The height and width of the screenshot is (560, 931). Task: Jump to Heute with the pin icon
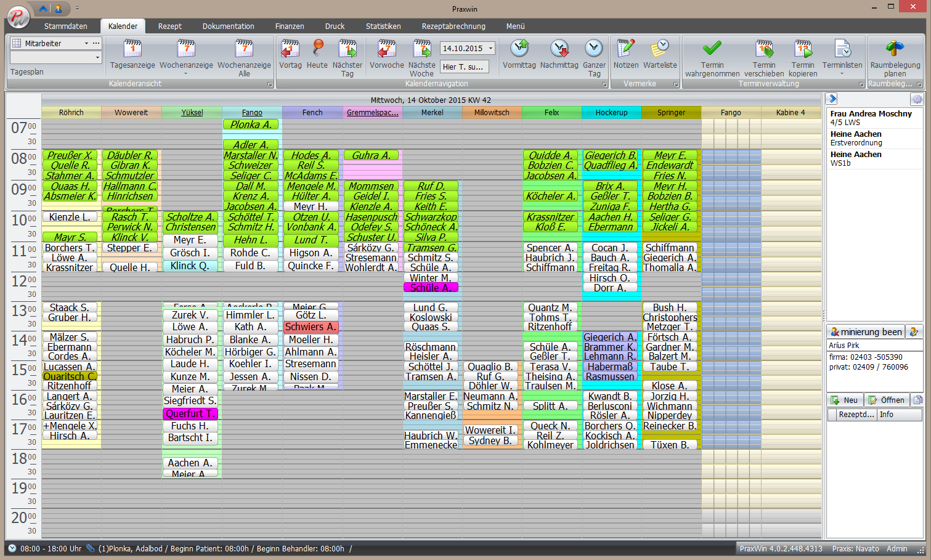317,55
